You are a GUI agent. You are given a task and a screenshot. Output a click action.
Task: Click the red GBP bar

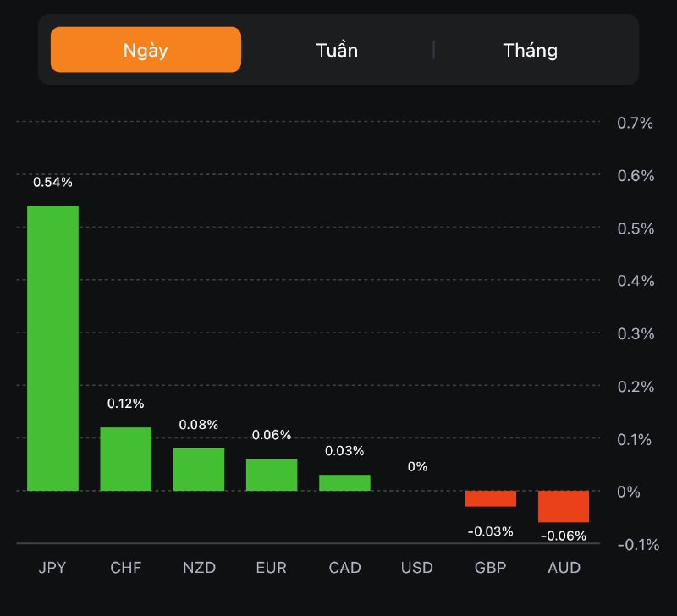[490, 498]
